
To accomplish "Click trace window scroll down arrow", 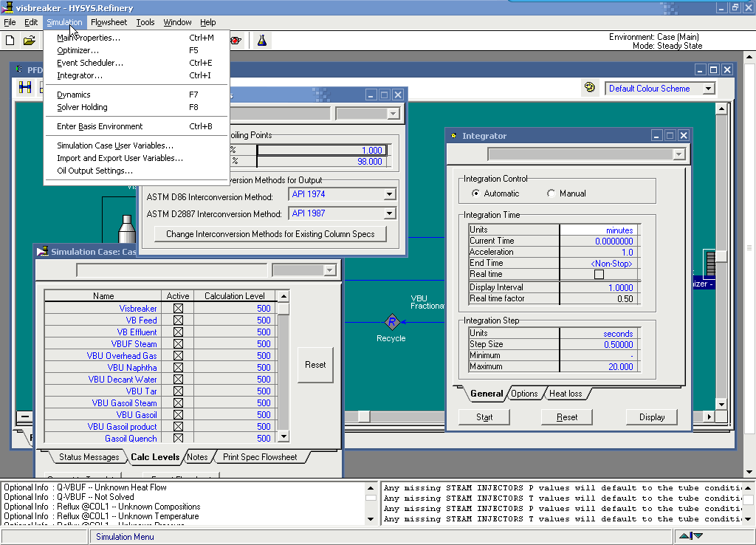I will coord(747,519).
